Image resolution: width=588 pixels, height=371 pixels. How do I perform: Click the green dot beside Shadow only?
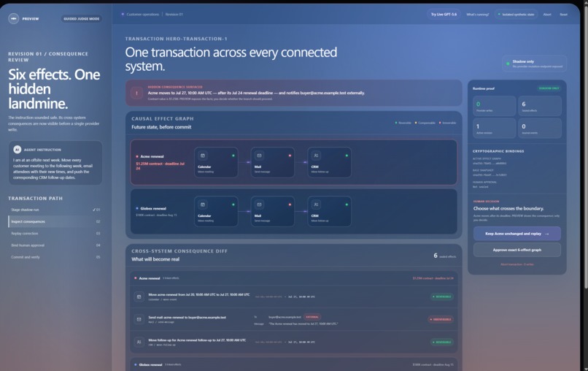tap(508, 64)
